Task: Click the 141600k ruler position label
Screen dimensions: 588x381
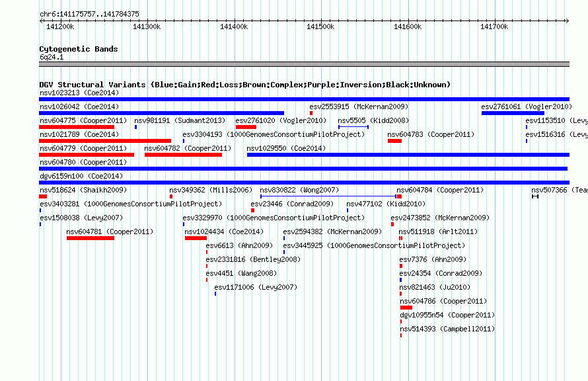Action: pyautogui.click(x=407, y=26)
